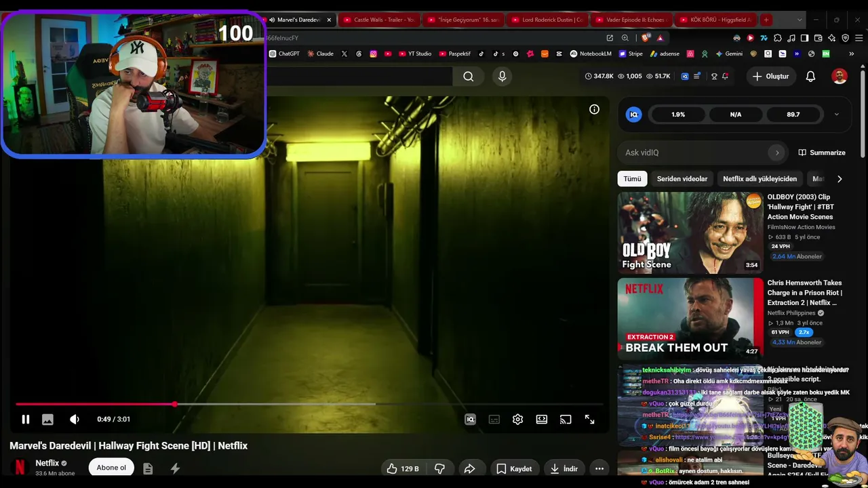
Task: Open the video player settings gear
Action: (517, 420)
